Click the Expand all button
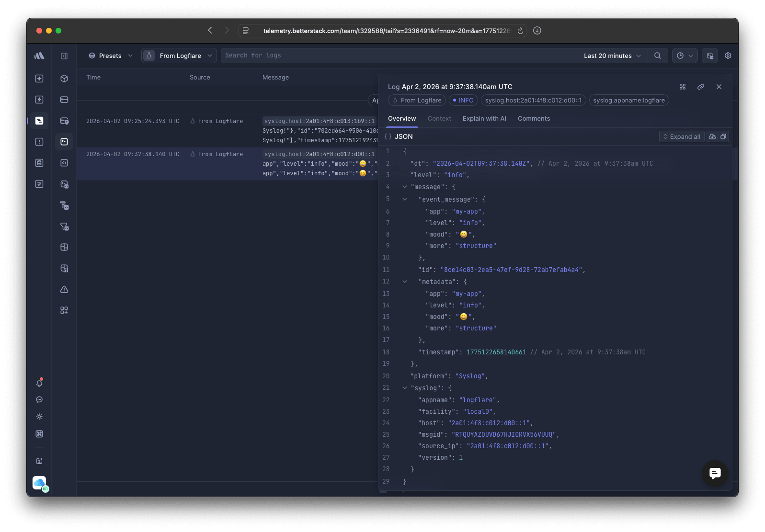 681,136
